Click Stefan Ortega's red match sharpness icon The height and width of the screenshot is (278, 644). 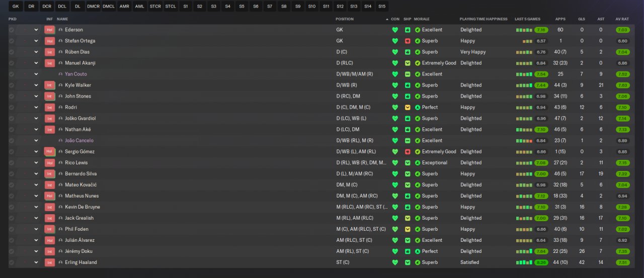408,41
